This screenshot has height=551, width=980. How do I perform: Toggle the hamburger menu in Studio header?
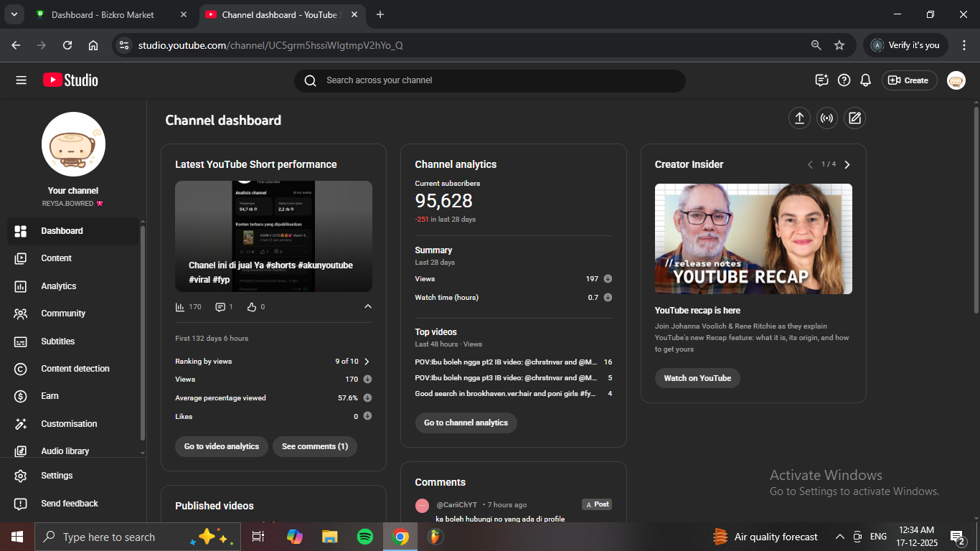click(21, 80)
